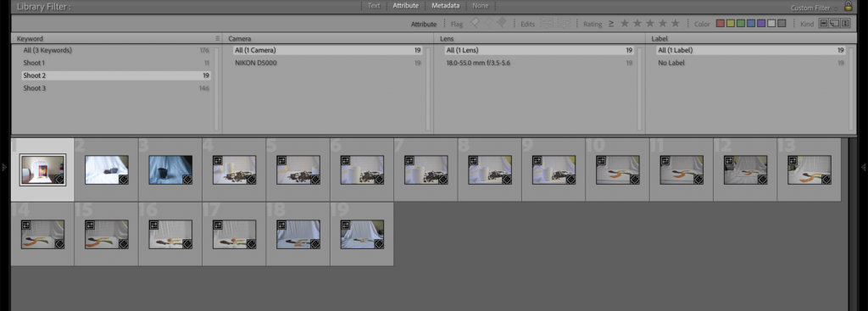Click the Lens column scrollbar
The width and height of the screenshot is (868, 311).
point(640,88)
